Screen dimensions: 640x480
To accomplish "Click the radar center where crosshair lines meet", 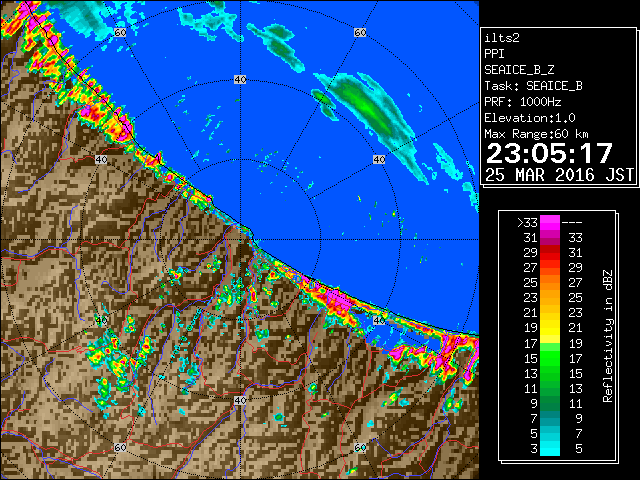I will point(240,240).
